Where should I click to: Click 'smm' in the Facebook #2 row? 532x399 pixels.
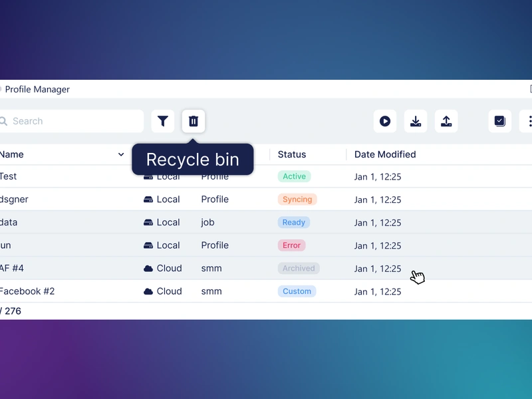[211, 291]
